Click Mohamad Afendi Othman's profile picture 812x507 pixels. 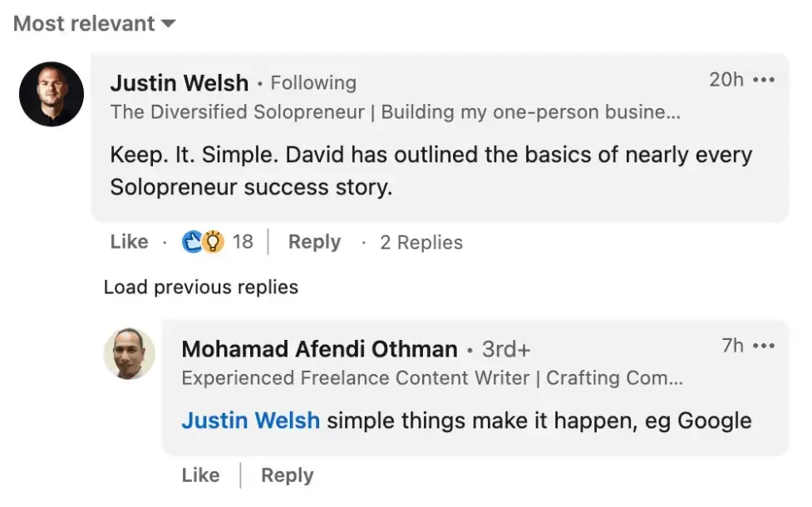[129, 355]
